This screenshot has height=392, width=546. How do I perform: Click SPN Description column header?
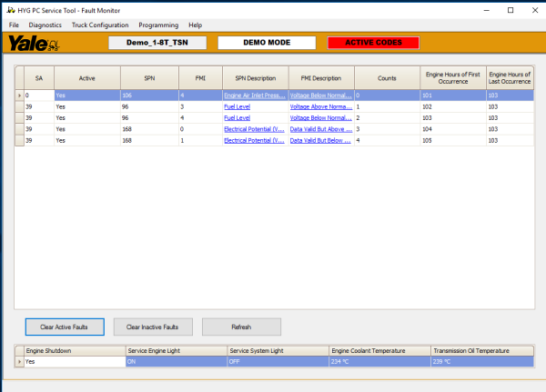pyautogui.click(x=256, y=78)
